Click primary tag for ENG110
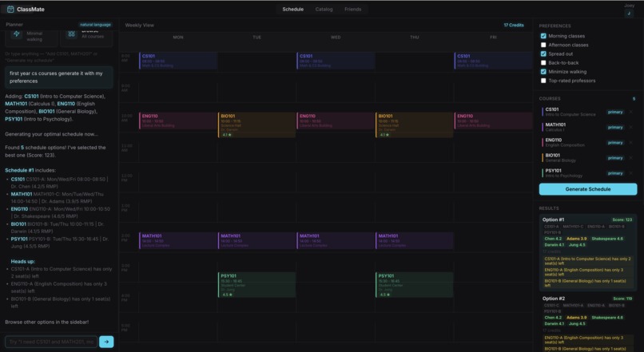Image resolution: width=644 pixels, height=352 pixels. coord(615,143)
